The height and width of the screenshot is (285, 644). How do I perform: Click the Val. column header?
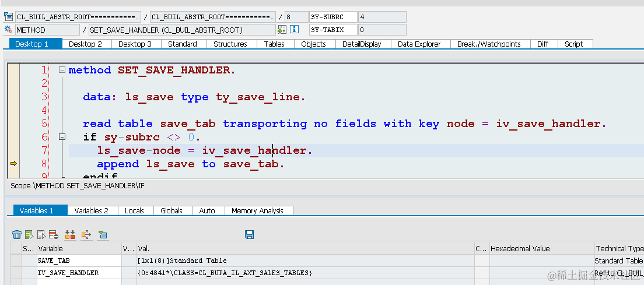coord(306,248)
